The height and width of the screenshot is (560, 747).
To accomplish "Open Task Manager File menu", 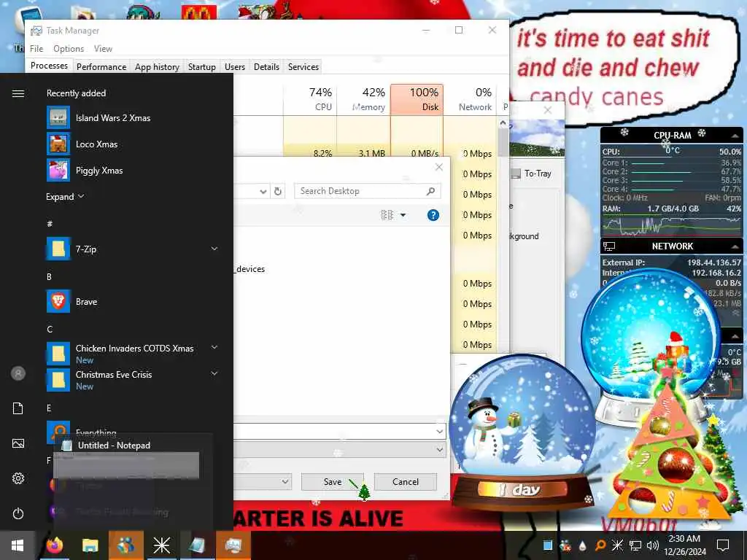I will coord(36,49).
